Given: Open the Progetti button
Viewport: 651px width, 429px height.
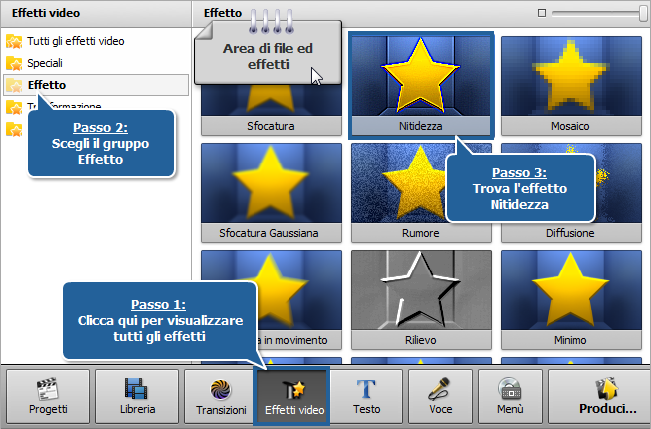Looking at the screenshot, I should point(48,396).
